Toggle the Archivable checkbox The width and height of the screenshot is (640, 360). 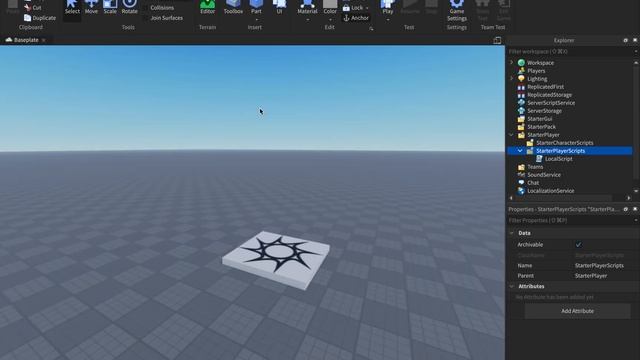578,244
